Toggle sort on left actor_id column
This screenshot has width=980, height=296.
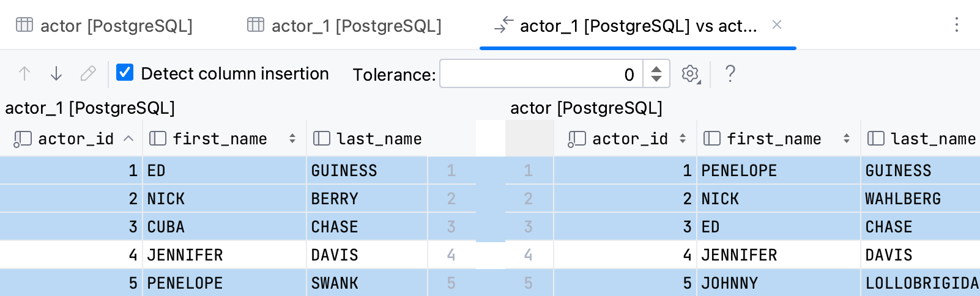pos(128,139)
